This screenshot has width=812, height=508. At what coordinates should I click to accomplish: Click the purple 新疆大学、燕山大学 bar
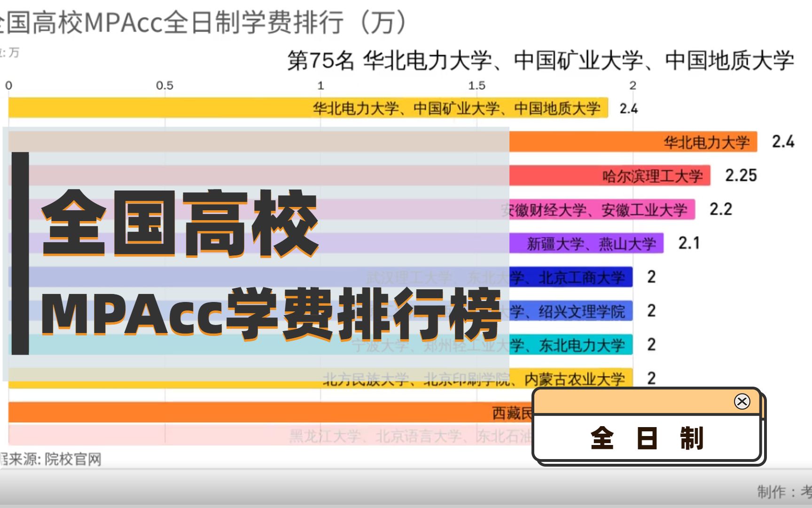336,243
